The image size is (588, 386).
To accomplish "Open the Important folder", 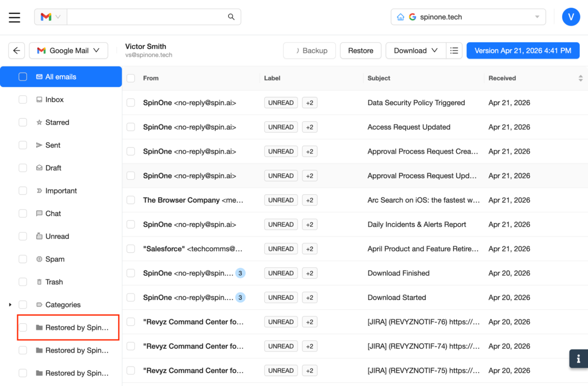I will pyautogui.click(x=61, y=190).
